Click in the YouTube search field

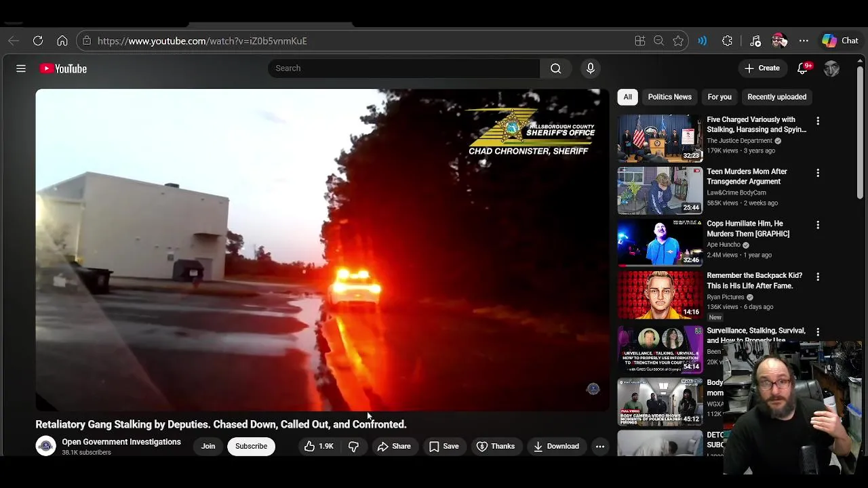pos(404,68)
